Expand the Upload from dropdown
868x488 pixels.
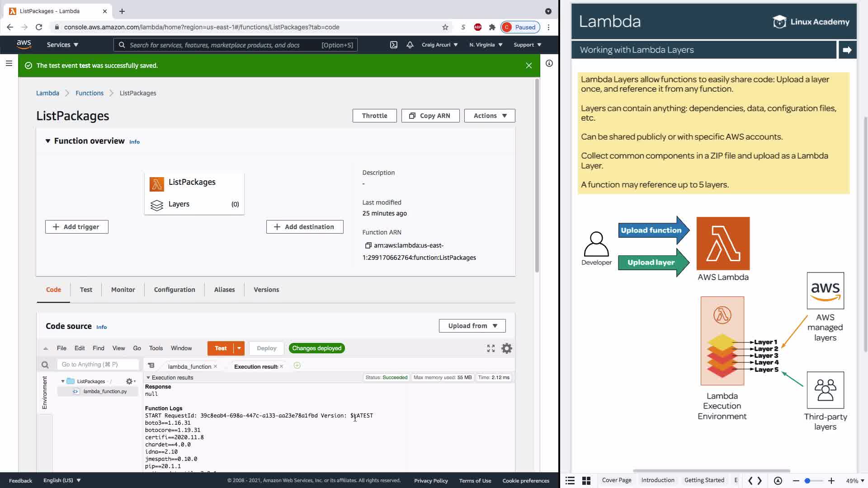click(472, 326)
